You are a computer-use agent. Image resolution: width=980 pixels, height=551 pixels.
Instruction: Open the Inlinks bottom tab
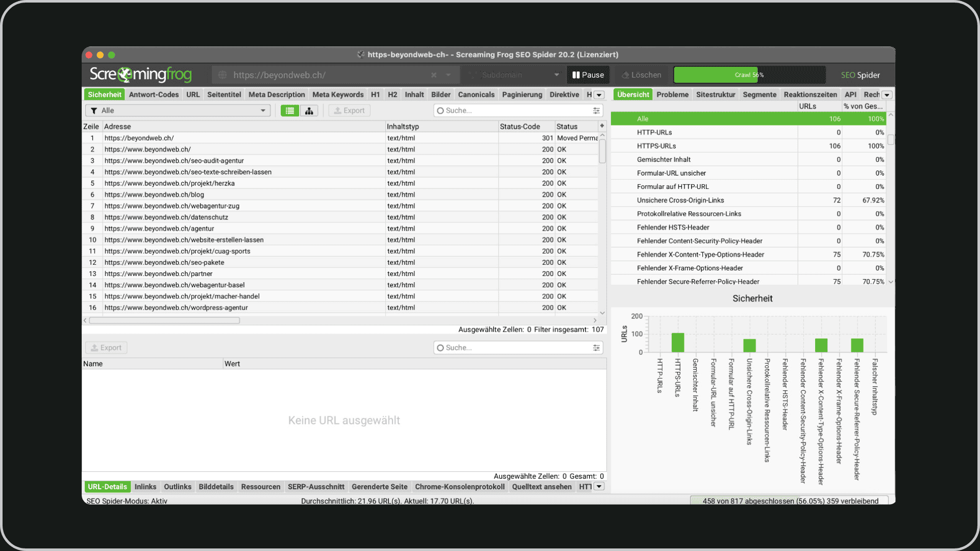coord(145,487)
